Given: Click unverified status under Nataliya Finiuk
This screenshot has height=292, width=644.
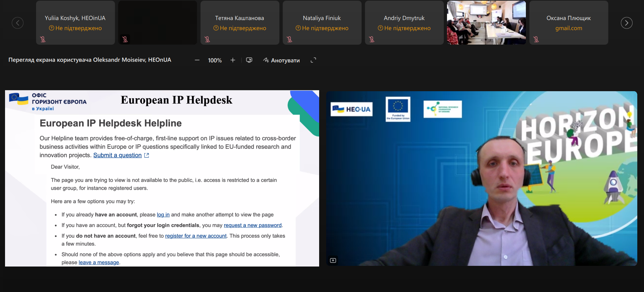Looking at the screenshot, I should pos(322,28).
